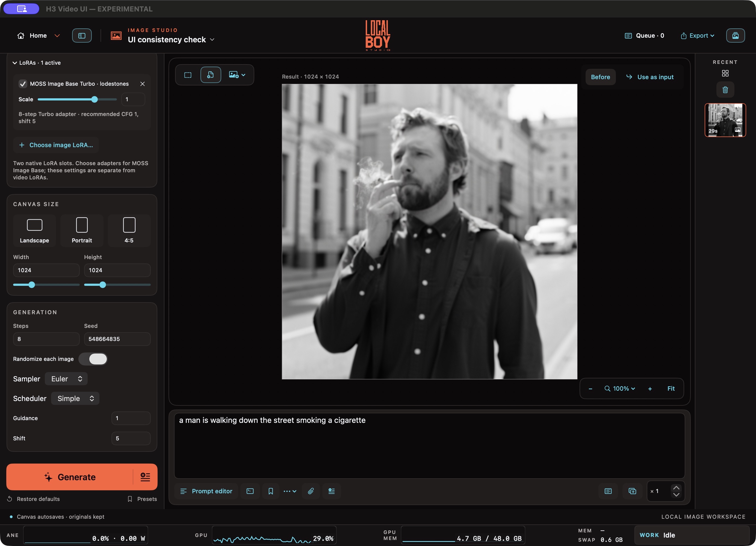The height and width of the screenshot is (546, 756).
Task: Open the Sampler Euler dropdown
Action: [66, 379]
